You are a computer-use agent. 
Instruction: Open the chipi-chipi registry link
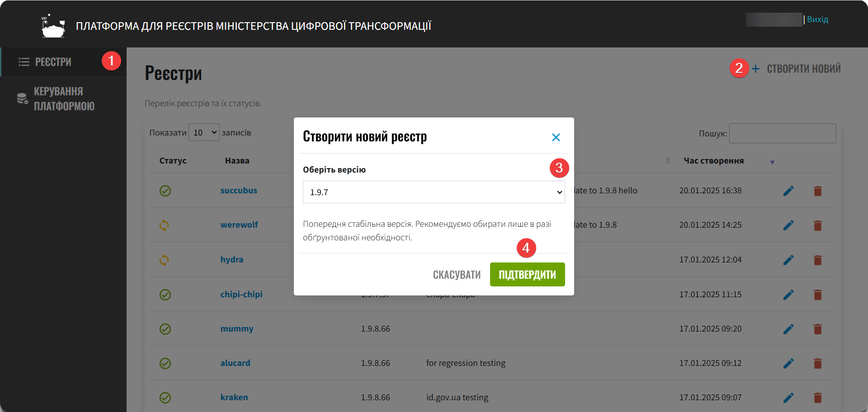tap(241, 295)
